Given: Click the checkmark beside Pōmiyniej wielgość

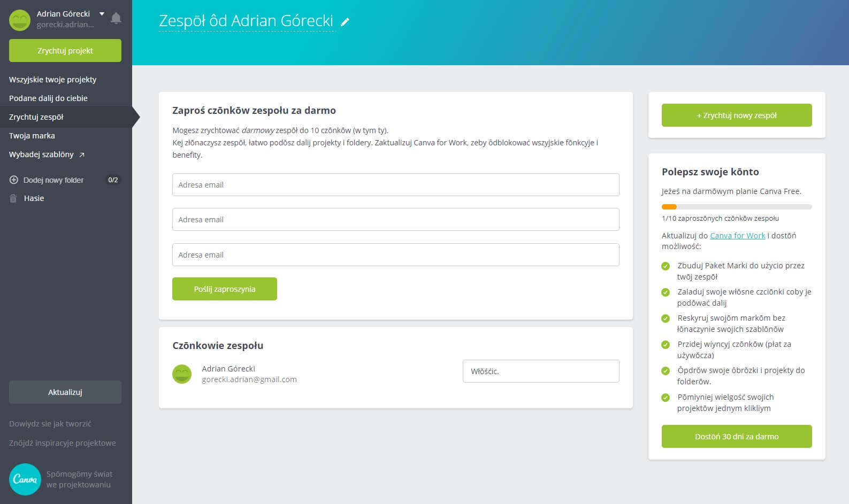Looking at the screenshot, I should (x=666, y=398).
